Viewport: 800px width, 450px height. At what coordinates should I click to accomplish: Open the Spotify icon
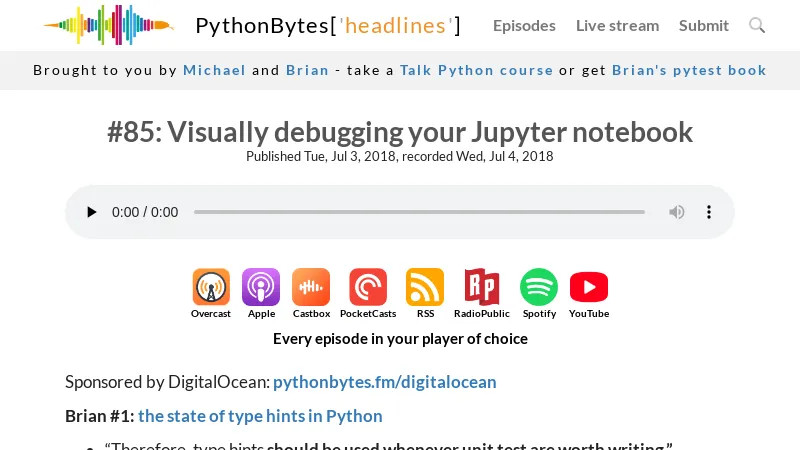pos(539,287)
